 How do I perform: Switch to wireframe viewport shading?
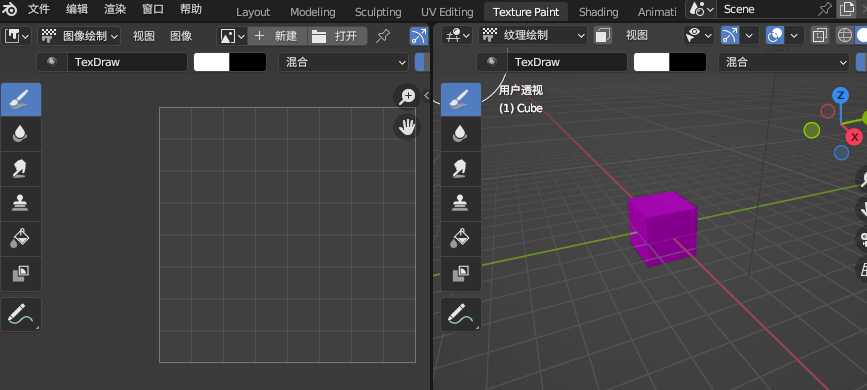click(844, 36)
